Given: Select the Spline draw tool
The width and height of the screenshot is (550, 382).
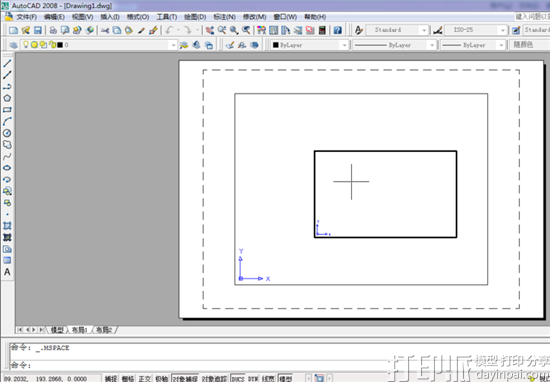Looking at the screenshot, I should pos(7,156).
